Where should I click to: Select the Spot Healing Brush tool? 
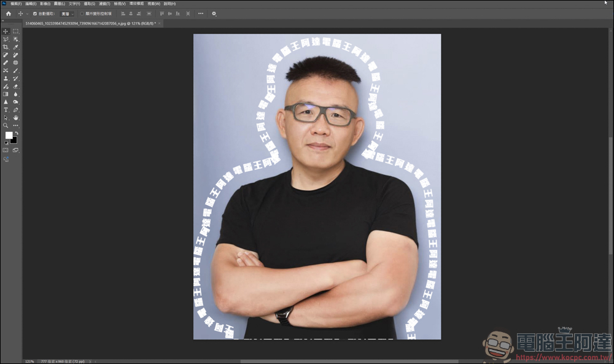pos(6,55)
